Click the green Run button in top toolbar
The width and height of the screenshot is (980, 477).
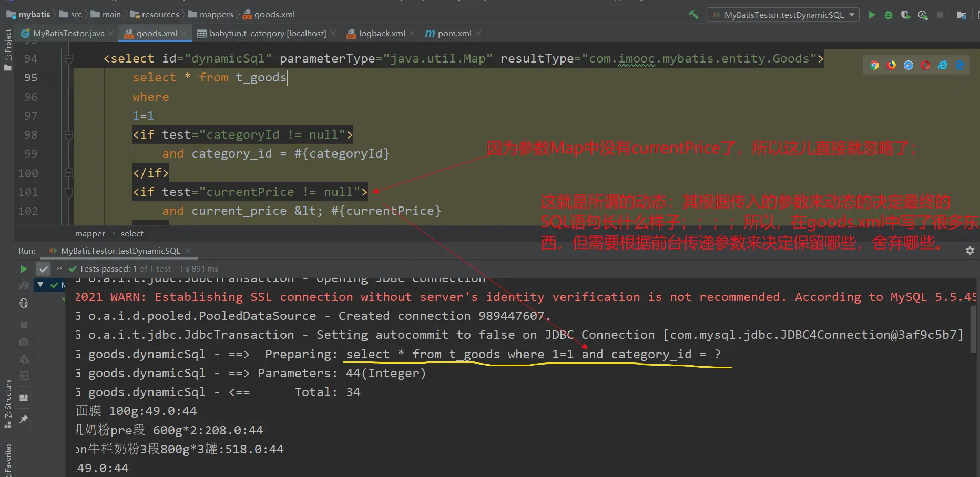(x=872, y=15)
